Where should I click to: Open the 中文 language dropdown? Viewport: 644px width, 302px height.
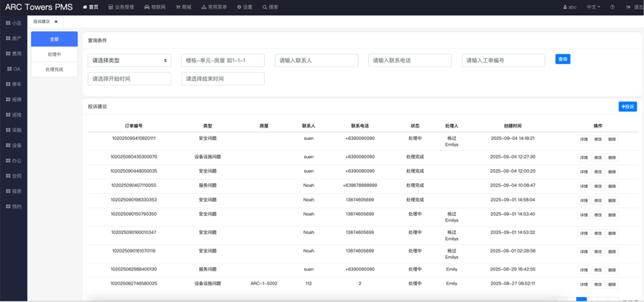[594, 7]
